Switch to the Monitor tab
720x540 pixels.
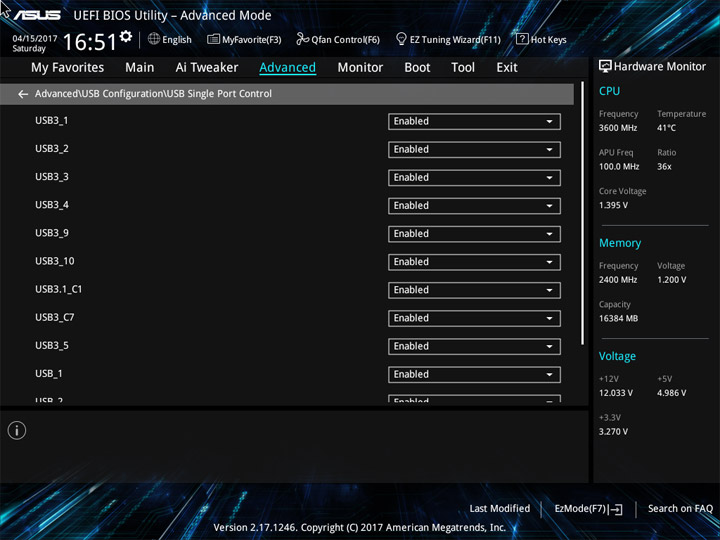click(x=360, y=68)
